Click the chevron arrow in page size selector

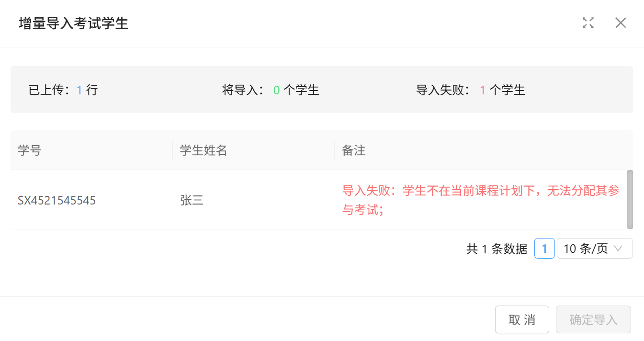[x=618, y=249]
